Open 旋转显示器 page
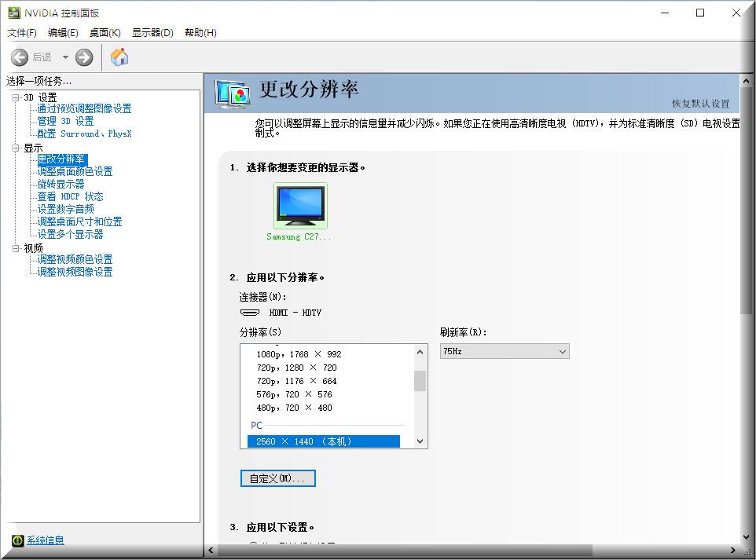 61,184
